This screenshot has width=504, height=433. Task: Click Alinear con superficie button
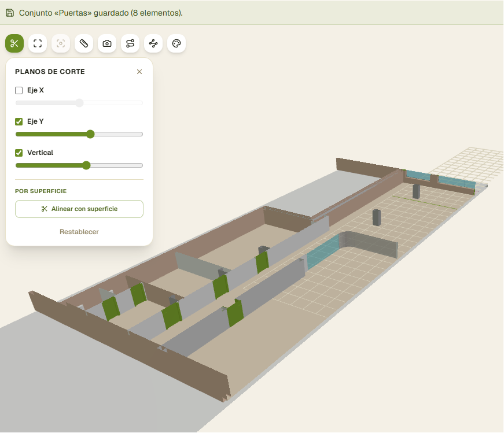click(x=79, y=209)
